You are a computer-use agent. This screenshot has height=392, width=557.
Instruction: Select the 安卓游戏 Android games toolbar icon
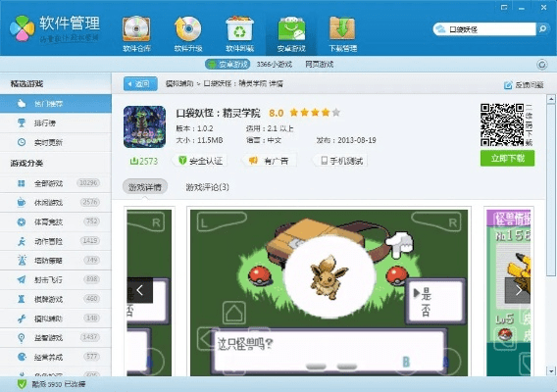click(x=291, y=33)
